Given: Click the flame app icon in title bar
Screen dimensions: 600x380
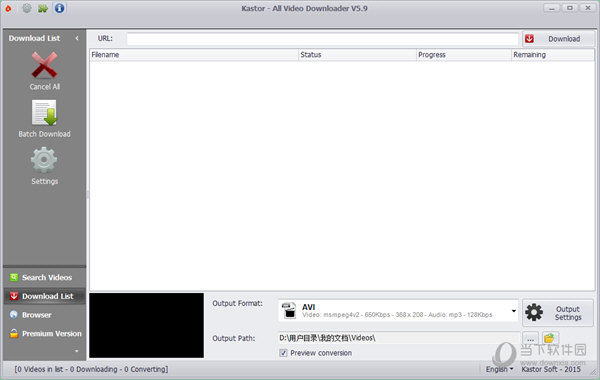Looking at the screenshot, I should point(8,8).
